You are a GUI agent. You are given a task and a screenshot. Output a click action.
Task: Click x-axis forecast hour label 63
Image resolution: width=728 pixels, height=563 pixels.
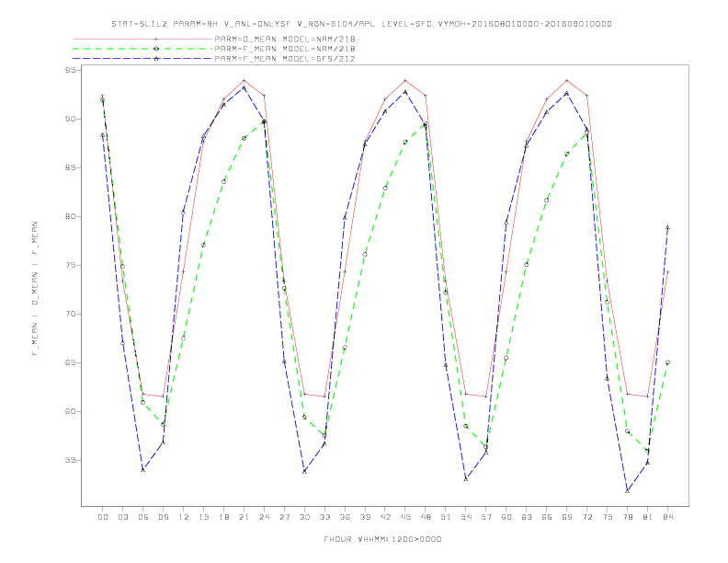pos(527,517)
